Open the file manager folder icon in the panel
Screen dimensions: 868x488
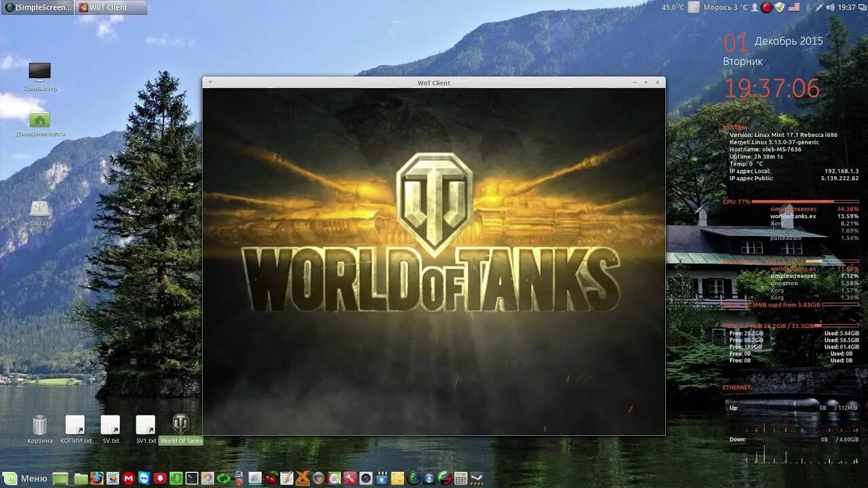81,479
